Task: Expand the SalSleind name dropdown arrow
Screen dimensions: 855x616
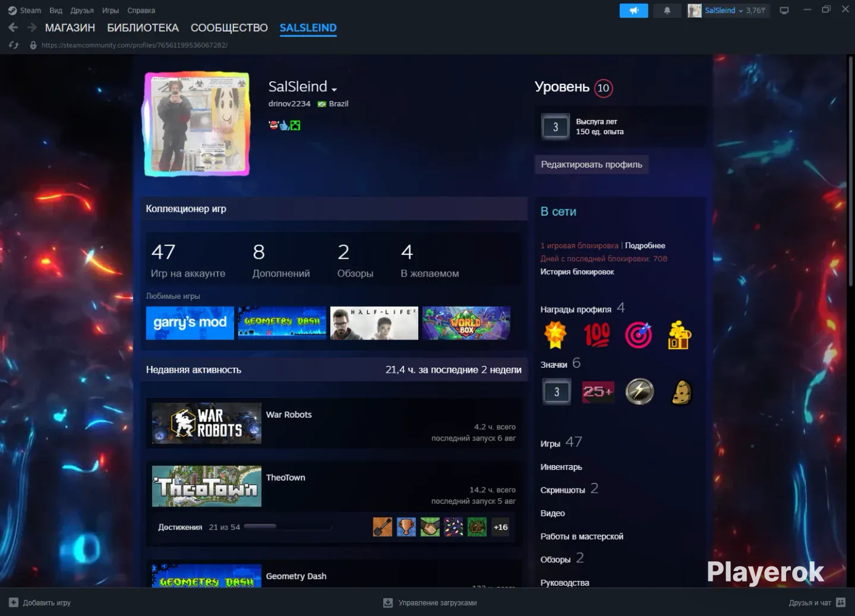Action: (x=334, y=89)
